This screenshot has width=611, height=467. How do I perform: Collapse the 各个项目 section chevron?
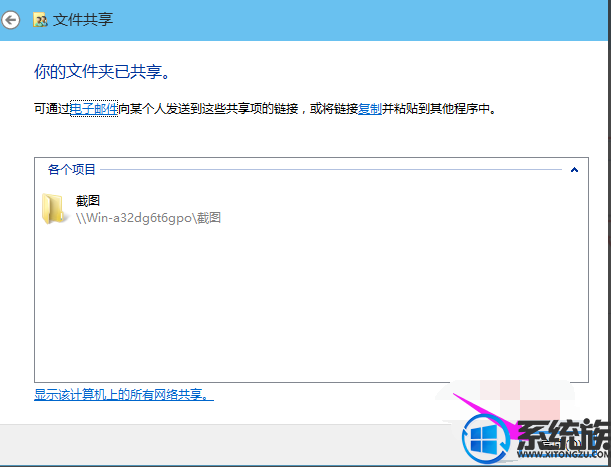pos(574,170)
